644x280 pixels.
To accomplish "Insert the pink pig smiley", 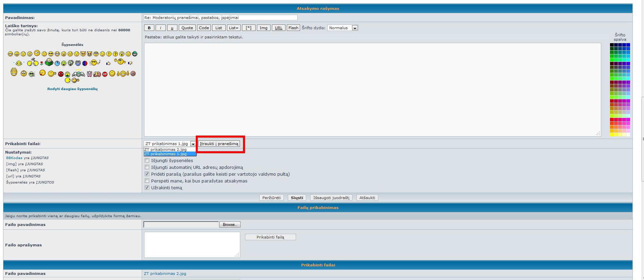I will (x=89, y=74).
